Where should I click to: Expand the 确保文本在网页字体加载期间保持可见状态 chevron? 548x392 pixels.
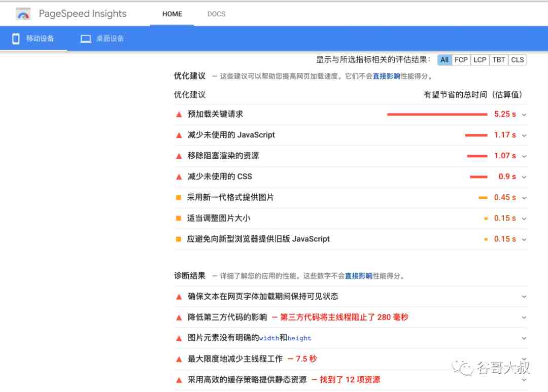524,297
